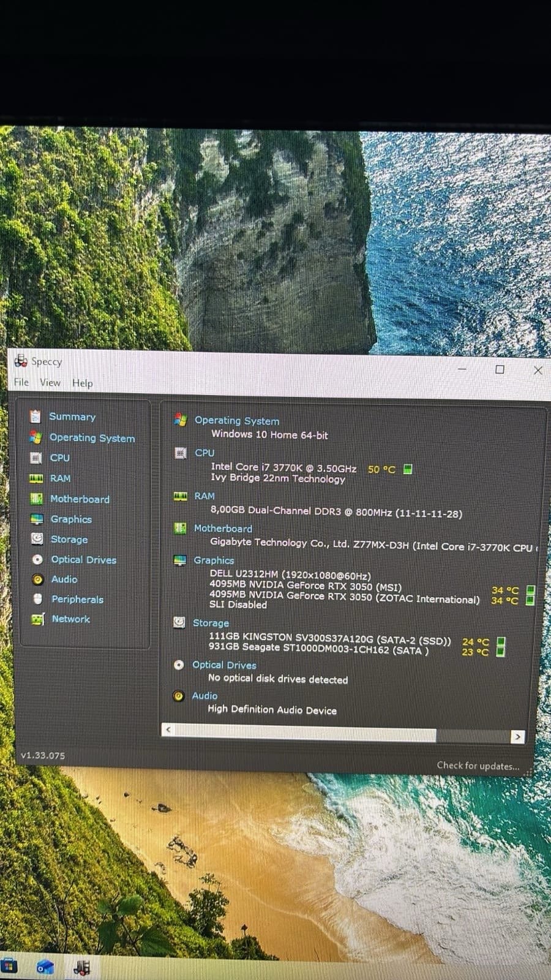Click the version number v1.33.075
551x980 pixels.
point(42,755)
